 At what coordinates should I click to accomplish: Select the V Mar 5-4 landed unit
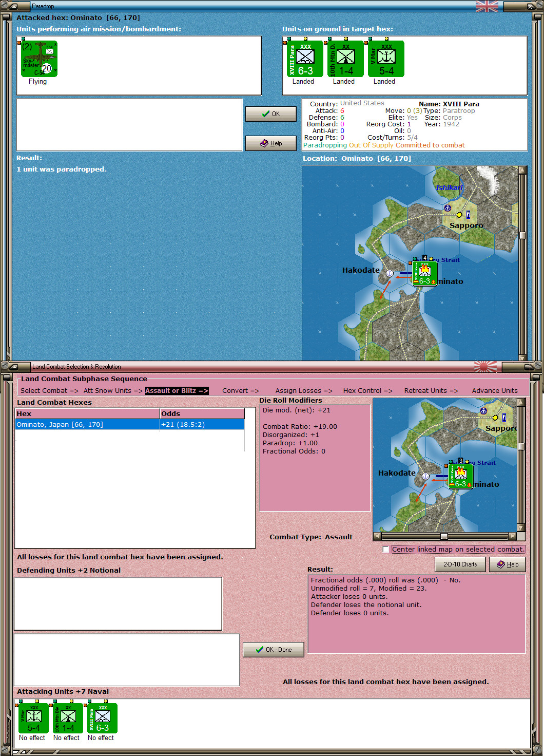click(386, 59)
